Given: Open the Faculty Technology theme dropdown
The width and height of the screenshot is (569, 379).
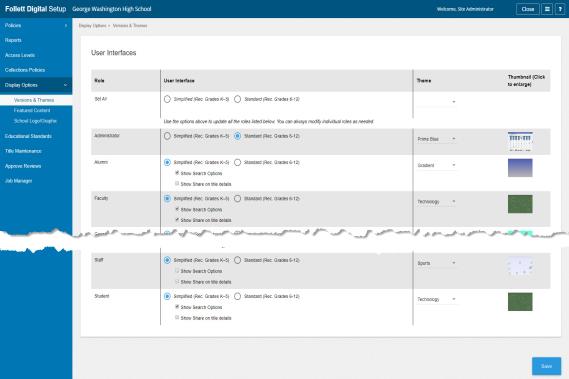Looking at the screenshot, I should (x=436, y=201).
